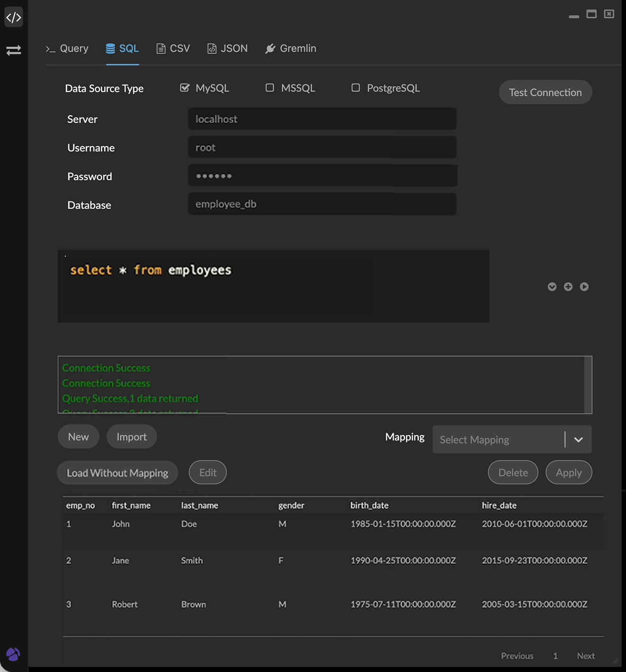Click the data transfer arrows sidebar icon
Image resolution: width=626 pixels, height=672 pixels.
click(13, 50)
